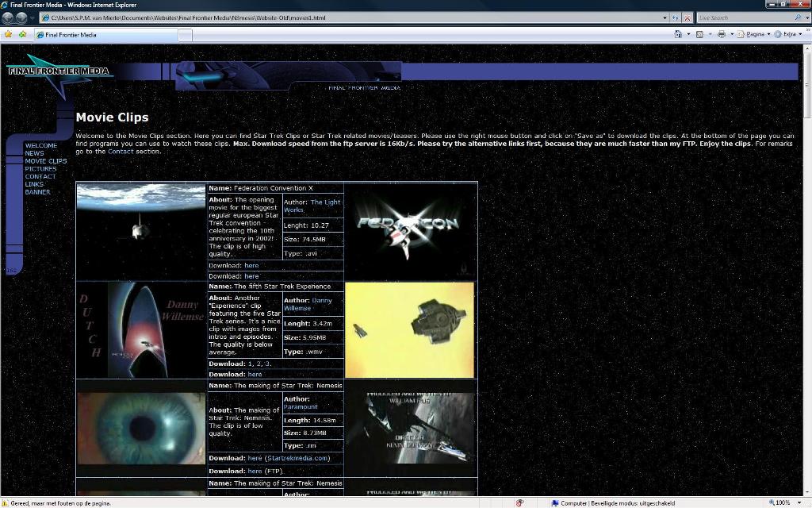Expand the Home button dropdown arrow
The image size is (812, 508).
point(688,34)
